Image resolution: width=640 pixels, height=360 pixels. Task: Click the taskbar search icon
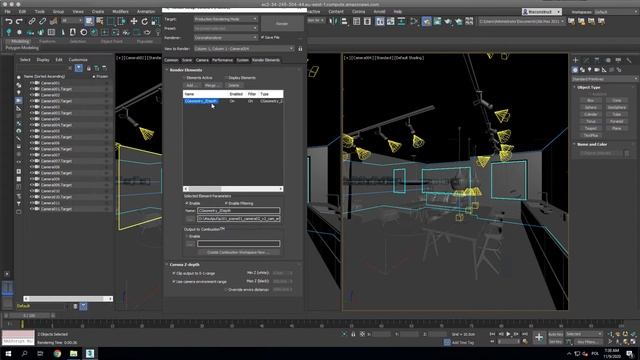(x=24, y=353)
